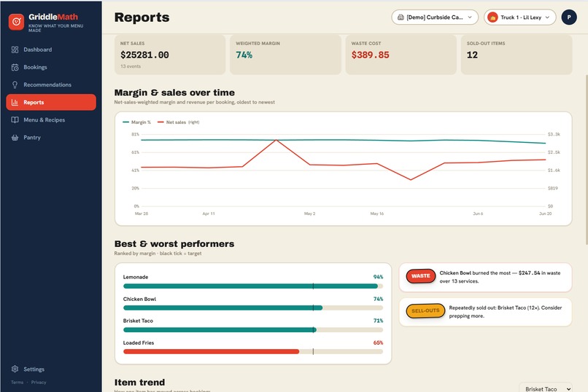This screenshot has height=392, width=588.
Task: Click the '13 events' text
Action: point(131,66)
